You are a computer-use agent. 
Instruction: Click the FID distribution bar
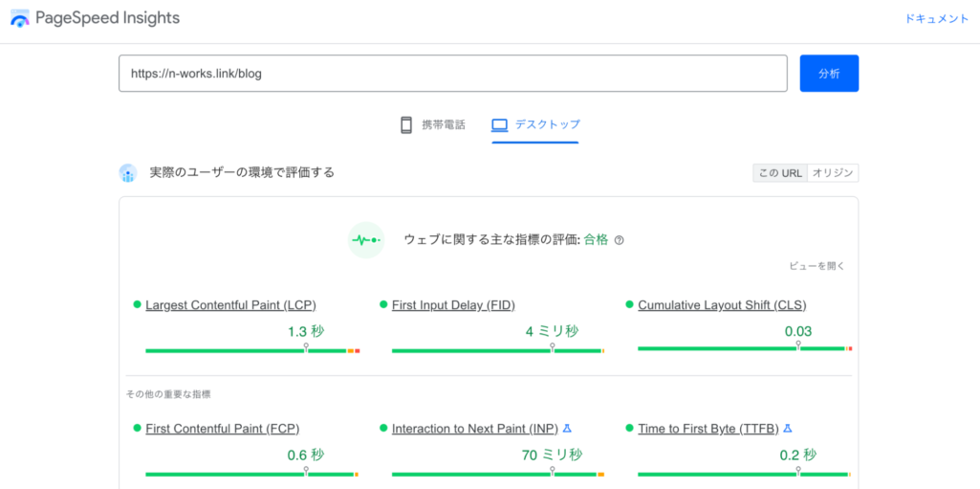498,351
